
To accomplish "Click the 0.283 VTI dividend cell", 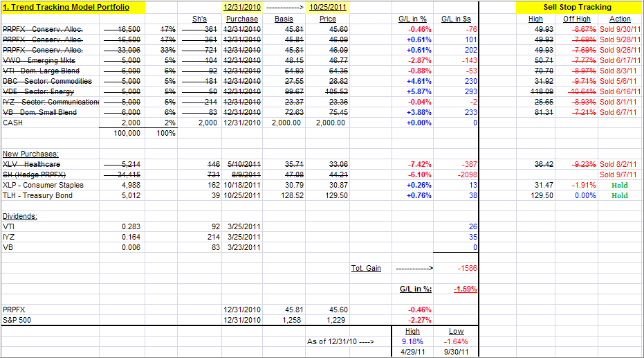I will pyautogui.click(x=131, y=226).
